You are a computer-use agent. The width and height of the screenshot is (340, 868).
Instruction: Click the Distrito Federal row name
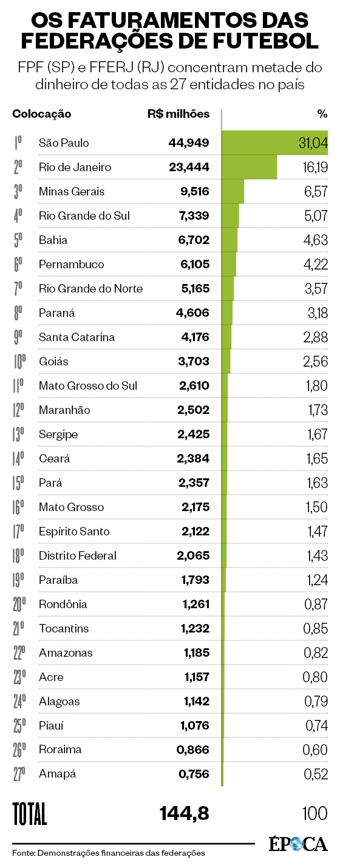tap(78, 555)
